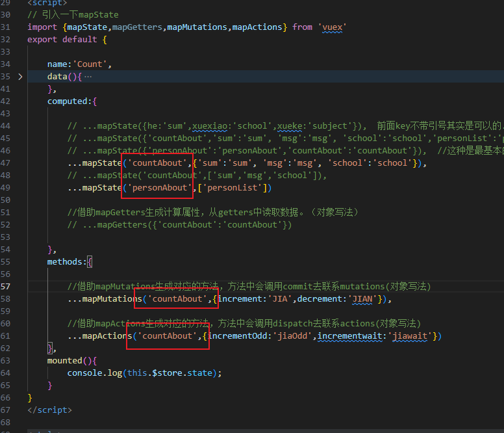Click mapMutations in the import statement
This screenshot has width=504, height=433.
coord(197,27)
